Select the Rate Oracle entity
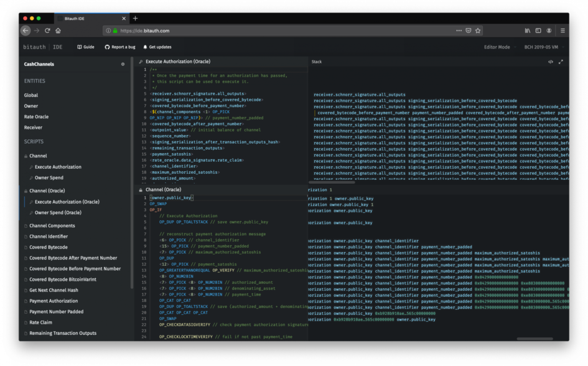The image size is (588, 366). pyautogui.click(x=36, y=116)
